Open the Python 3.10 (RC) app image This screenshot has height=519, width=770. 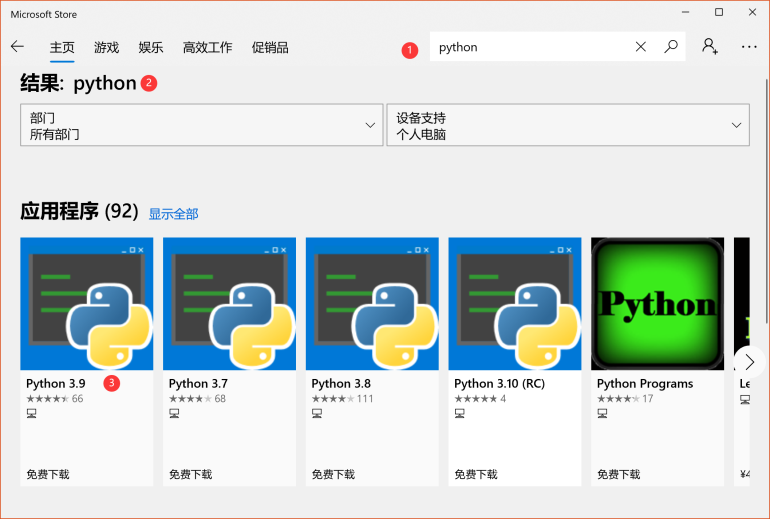515,304
